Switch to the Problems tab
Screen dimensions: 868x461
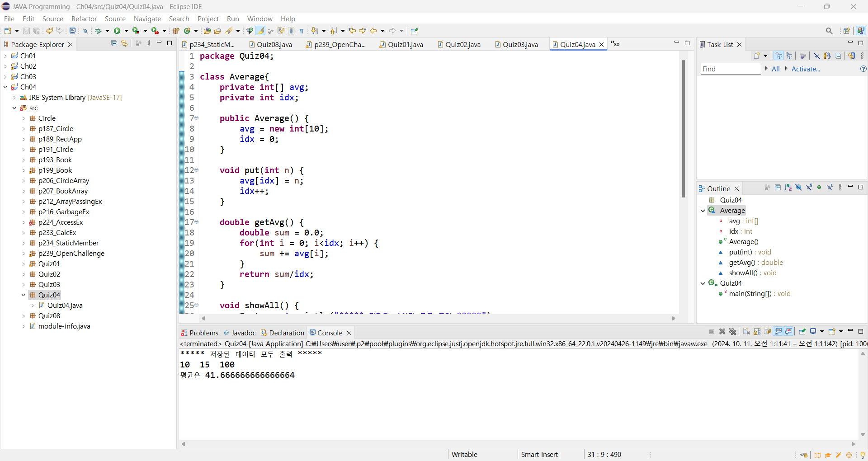pyautogui.click(x=199, y=333)
